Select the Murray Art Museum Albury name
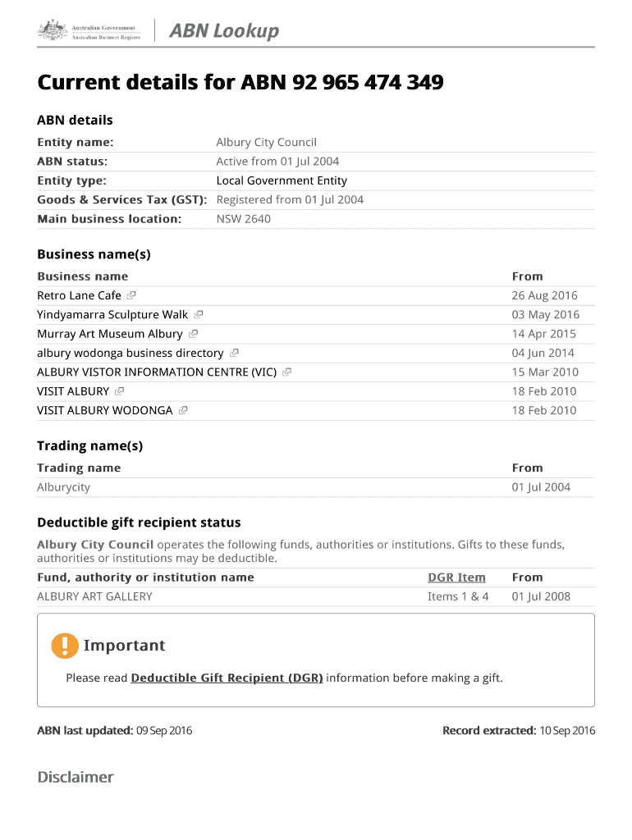 [109, 334]
